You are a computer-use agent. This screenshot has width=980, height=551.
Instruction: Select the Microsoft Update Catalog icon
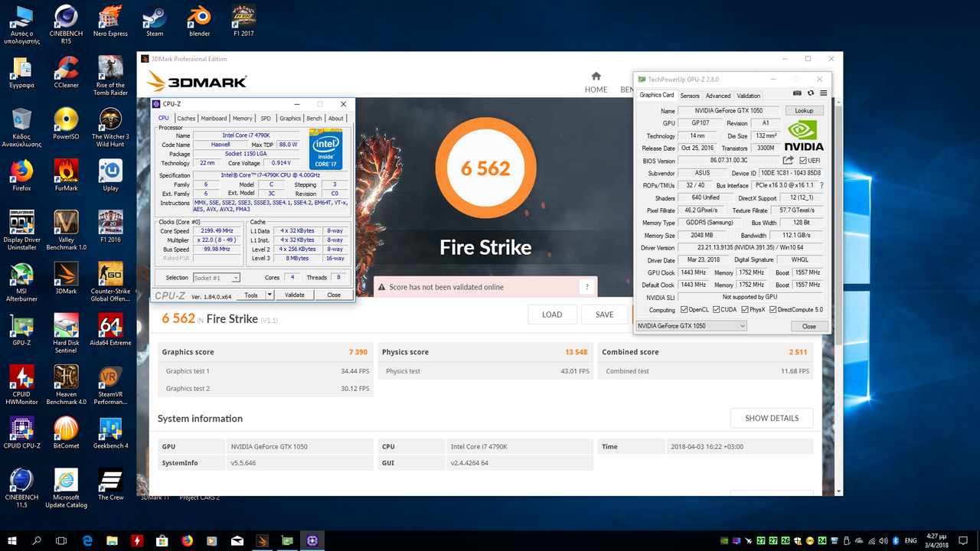tap(66, 487)
